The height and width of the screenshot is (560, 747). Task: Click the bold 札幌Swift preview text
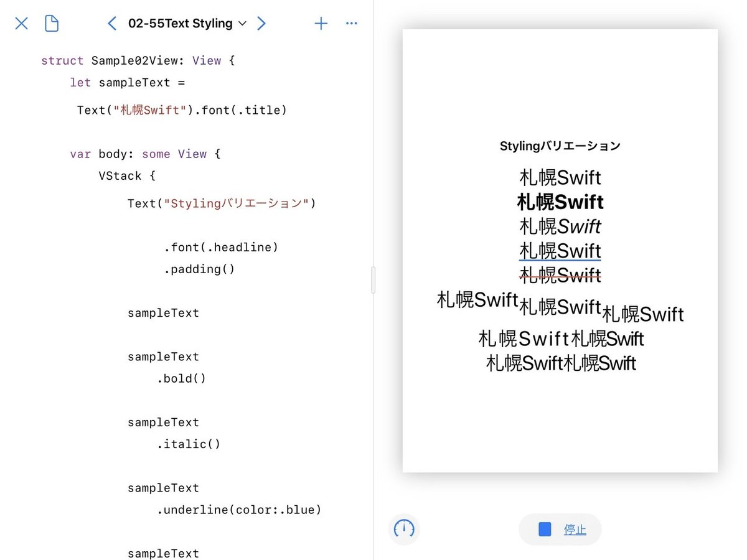click(560, 202)
